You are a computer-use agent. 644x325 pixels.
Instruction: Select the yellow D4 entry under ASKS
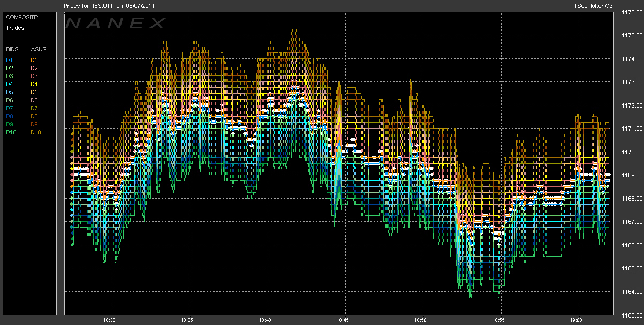(x=34, y=84)
